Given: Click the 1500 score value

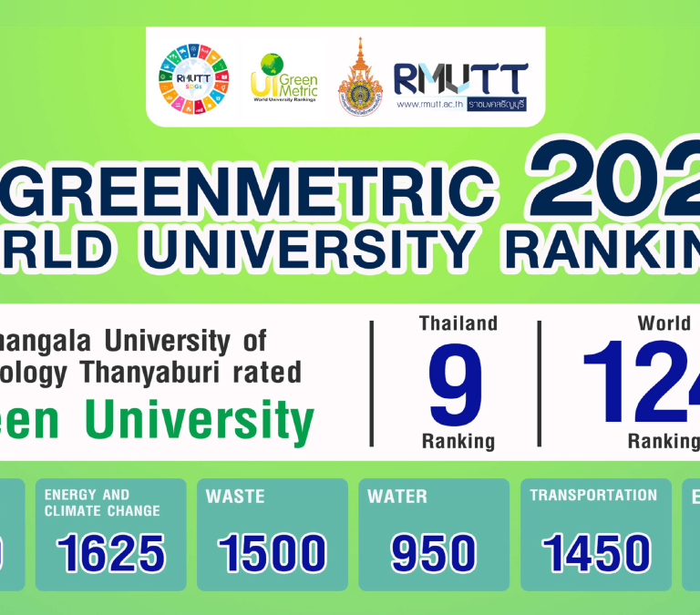Looking at the screenshot, I should (273, 553).
